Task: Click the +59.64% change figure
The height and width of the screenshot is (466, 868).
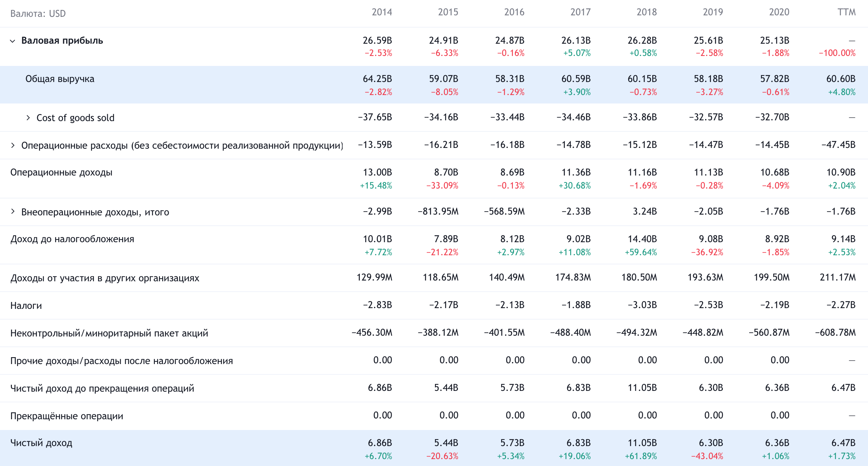Action: click(x=641, y=253)
